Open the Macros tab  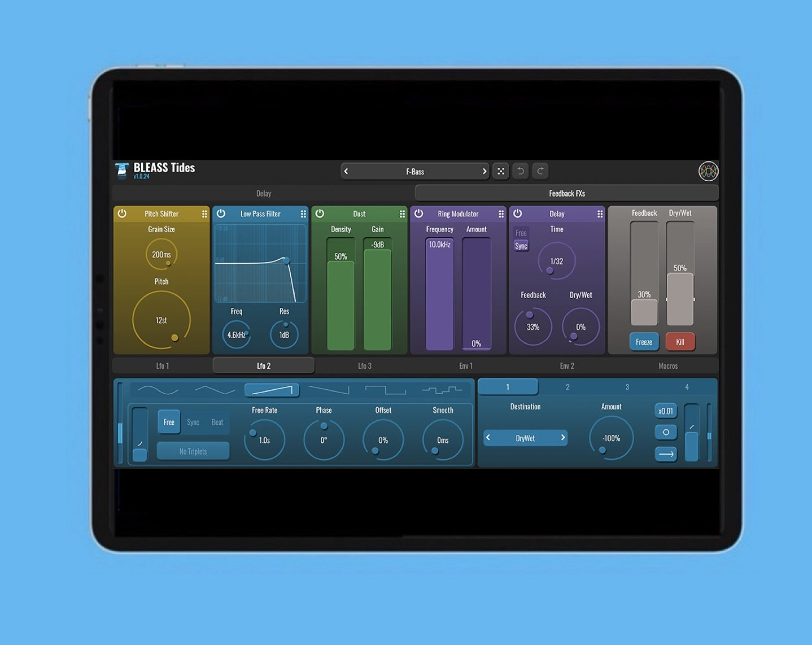[668, 365]
